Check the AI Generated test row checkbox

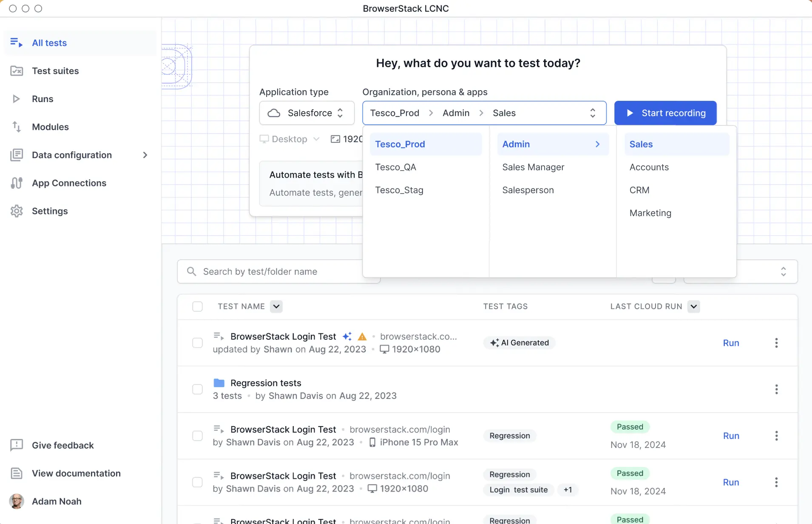click(197, 343)
